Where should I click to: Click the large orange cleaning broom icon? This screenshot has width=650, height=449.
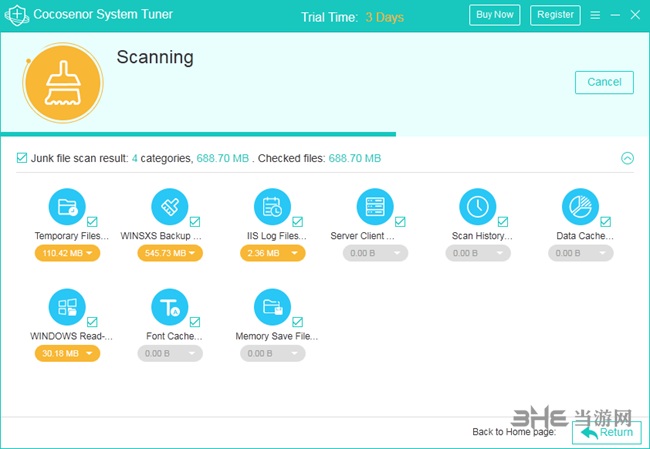pos(63,83)
